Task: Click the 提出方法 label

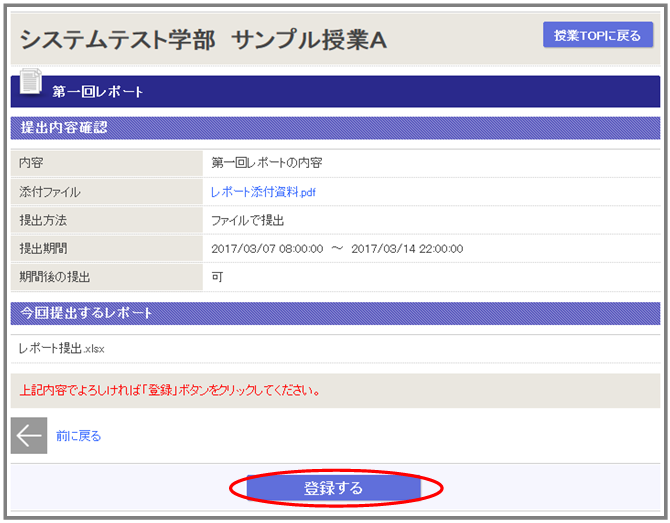Action: coord(43,220)
